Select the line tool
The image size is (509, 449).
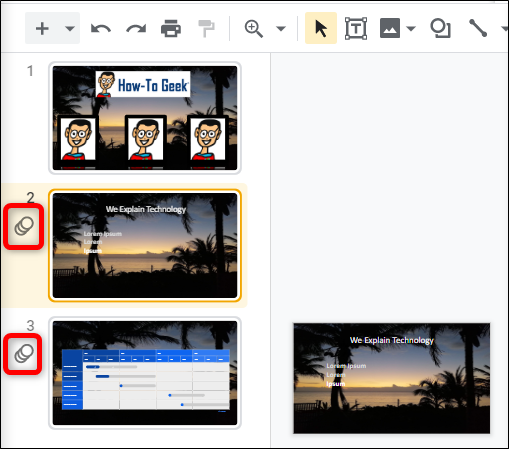(x=478, y=28)
